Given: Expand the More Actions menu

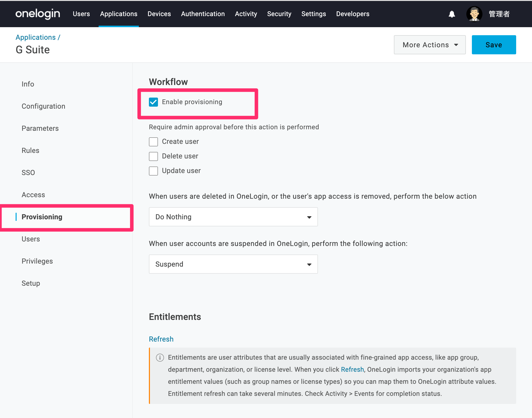Looking at the screenshot, I should point(430,45).
